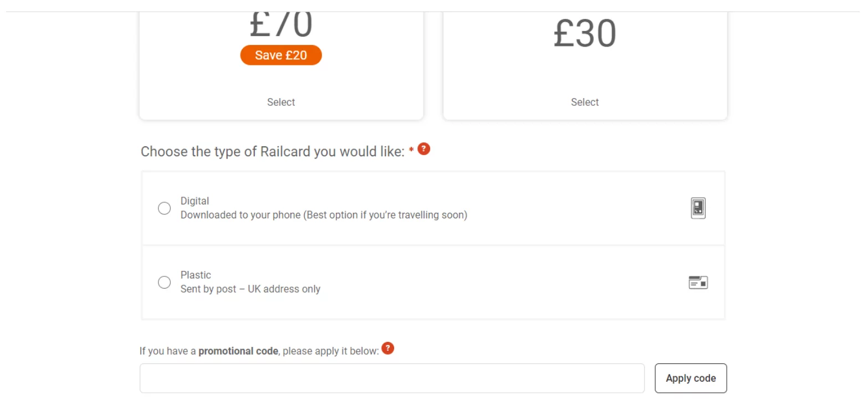Click Select under the £70 price
The height and width of the screenshot is (415, 868).
coord(281,102)
